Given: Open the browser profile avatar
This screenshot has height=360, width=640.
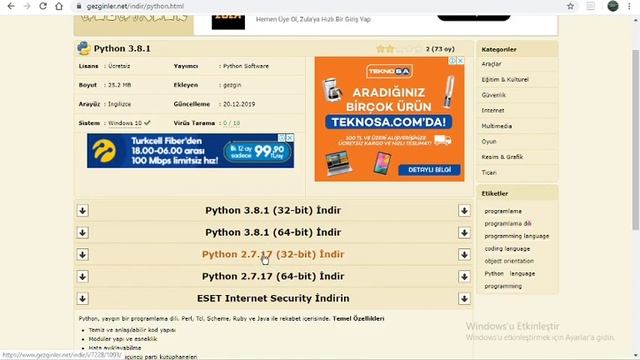Looking at the screenshot, I should 613,6.
